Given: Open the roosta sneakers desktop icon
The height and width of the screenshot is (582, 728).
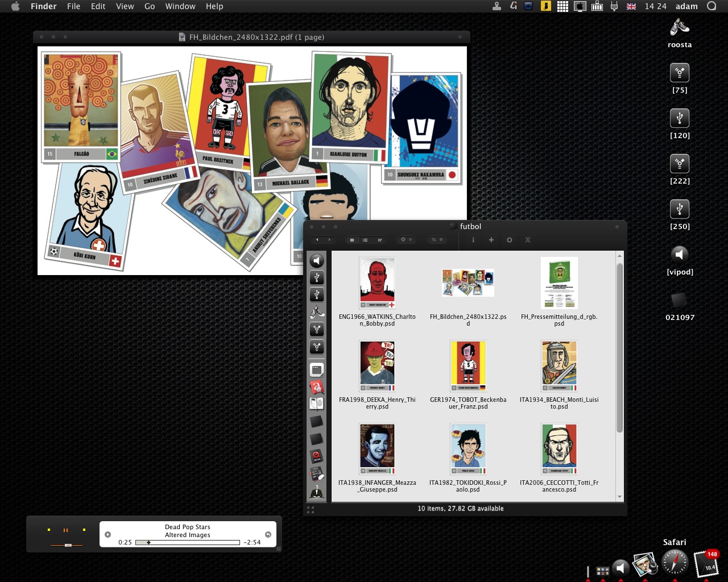Looking at the screenshot, I should click(680, 27).
